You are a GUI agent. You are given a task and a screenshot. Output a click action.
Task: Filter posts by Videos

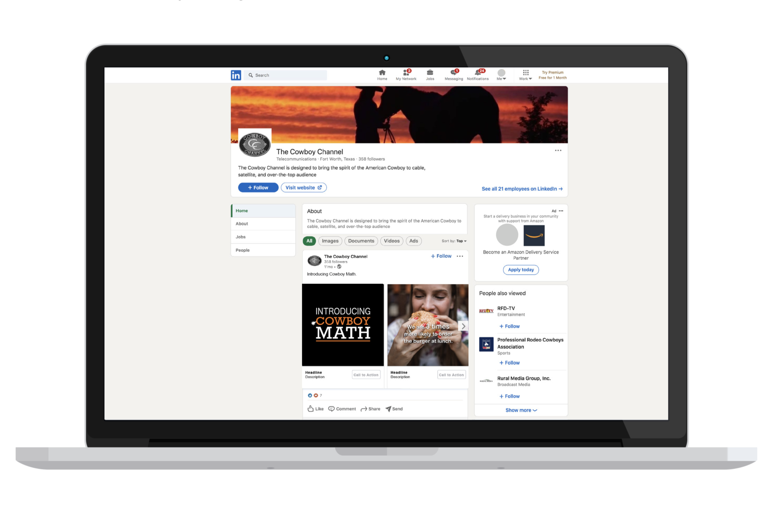pos(392,241)
